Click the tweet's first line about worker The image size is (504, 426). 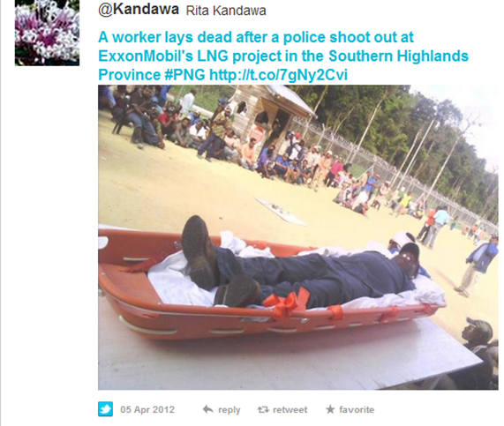click(x=256, y=37)
